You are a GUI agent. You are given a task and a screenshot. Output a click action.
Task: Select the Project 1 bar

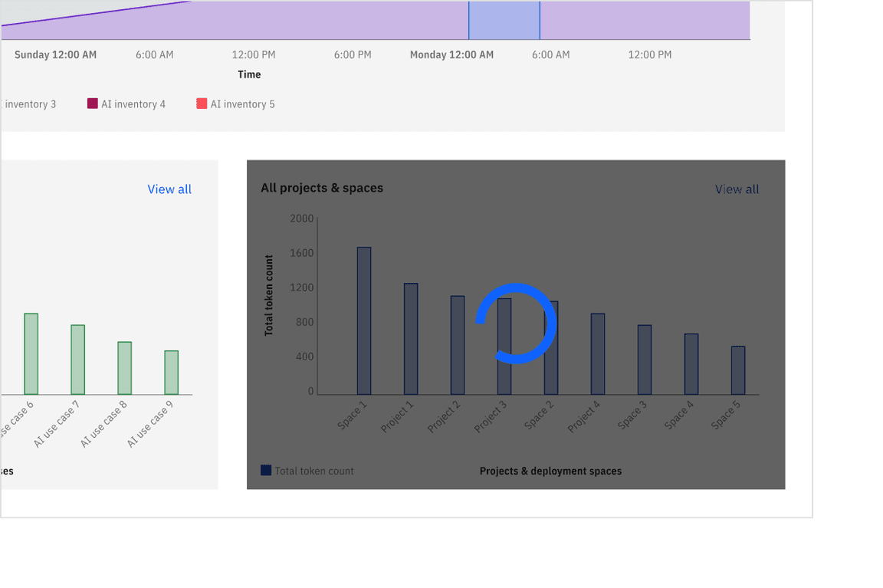[x=411, y=339]
